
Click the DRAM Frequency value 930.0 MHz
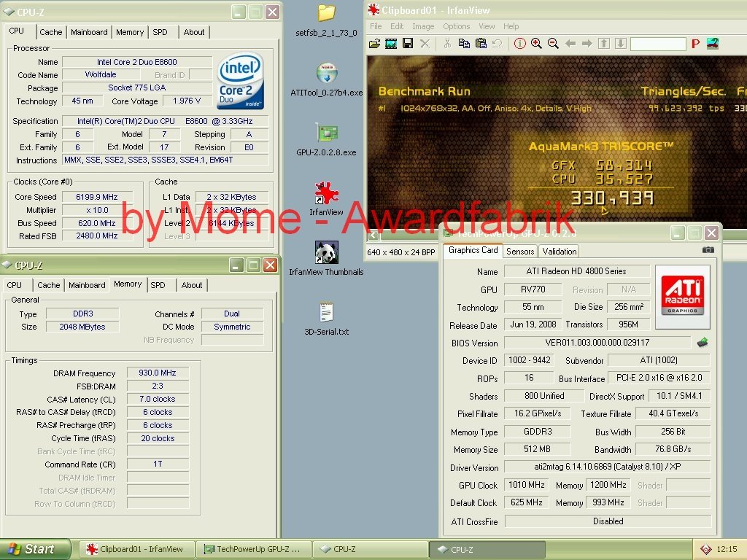(x=158, y=373)
